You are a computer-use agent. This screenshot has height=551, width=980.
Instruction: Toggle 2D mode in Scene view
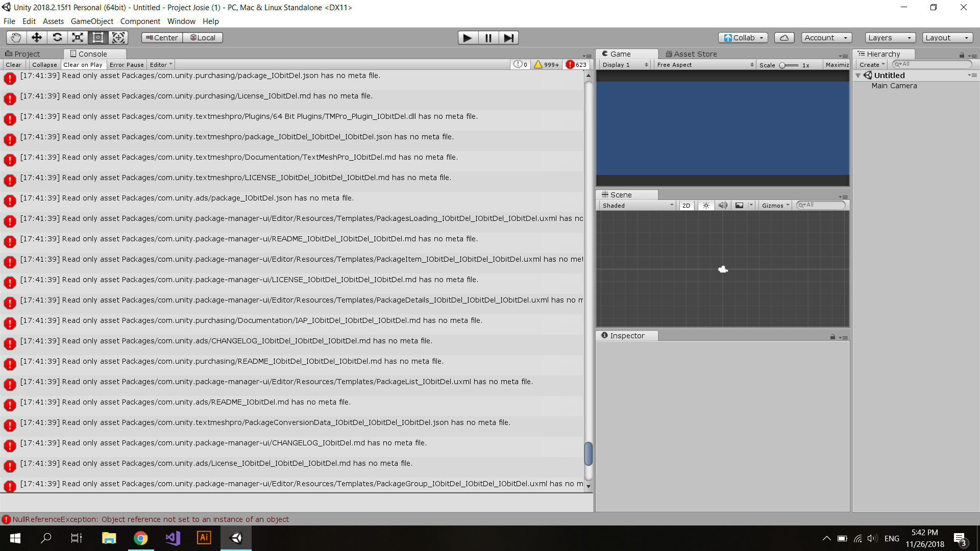point(686,206)
